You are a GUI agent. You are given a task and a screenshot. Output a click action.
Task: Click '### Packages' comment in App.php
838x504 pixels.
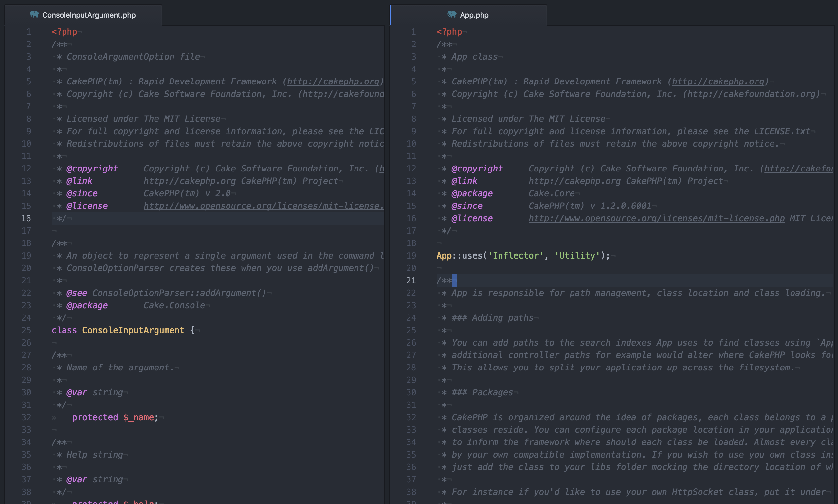[482, 393]
